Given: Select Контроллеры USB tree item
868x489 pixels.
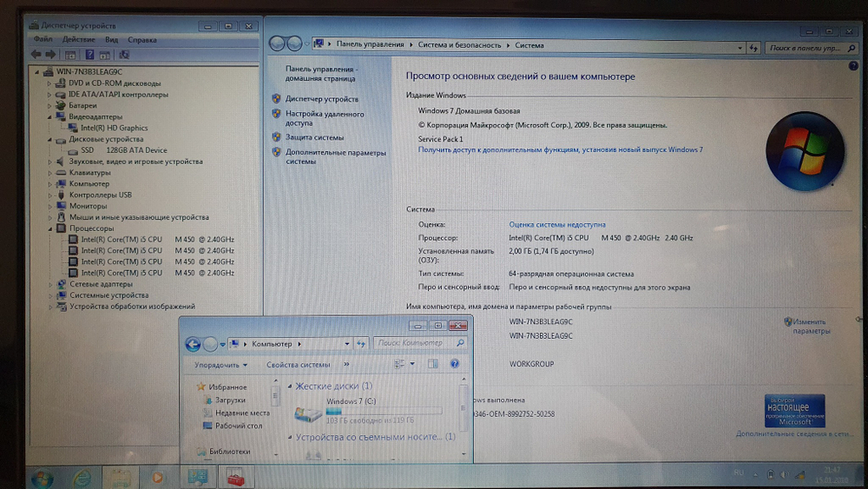Looking at the screenshot, I should coord(100,195).
